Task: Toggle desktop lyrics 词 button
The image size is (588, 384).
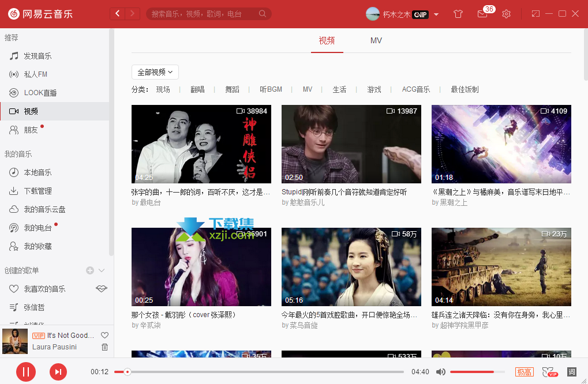Action: pyautogui.click(x=571, y=372)
